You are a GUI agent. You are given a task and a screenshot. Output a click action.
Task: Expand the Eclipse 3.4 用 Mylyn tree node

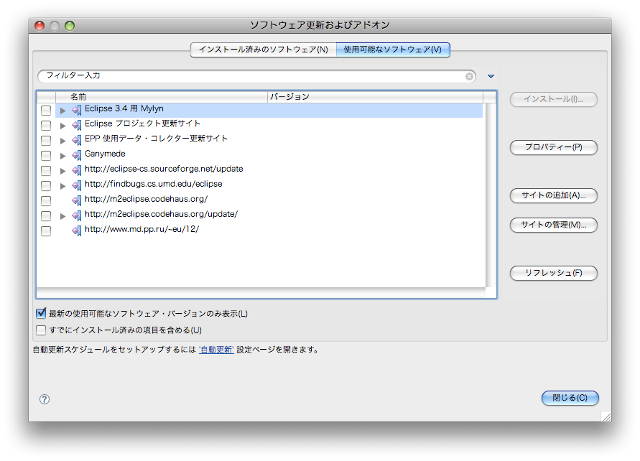pos(62,110)
